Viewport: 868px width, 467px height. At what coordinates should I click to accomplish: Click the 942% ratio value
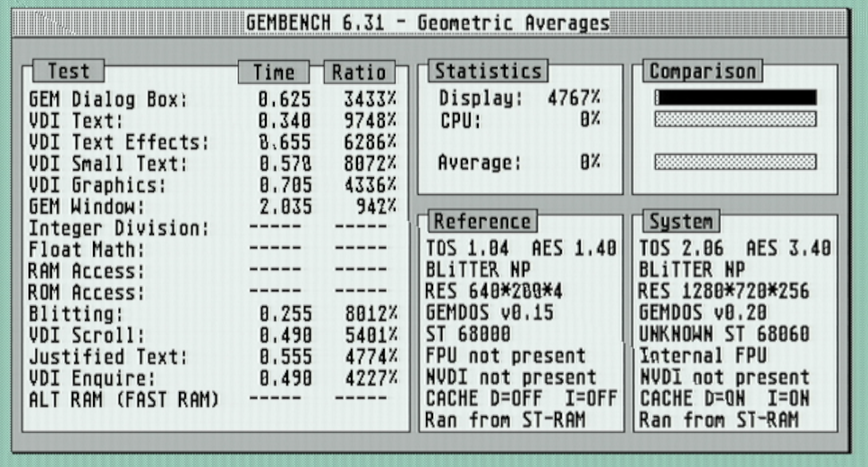(x=376, y=207)
